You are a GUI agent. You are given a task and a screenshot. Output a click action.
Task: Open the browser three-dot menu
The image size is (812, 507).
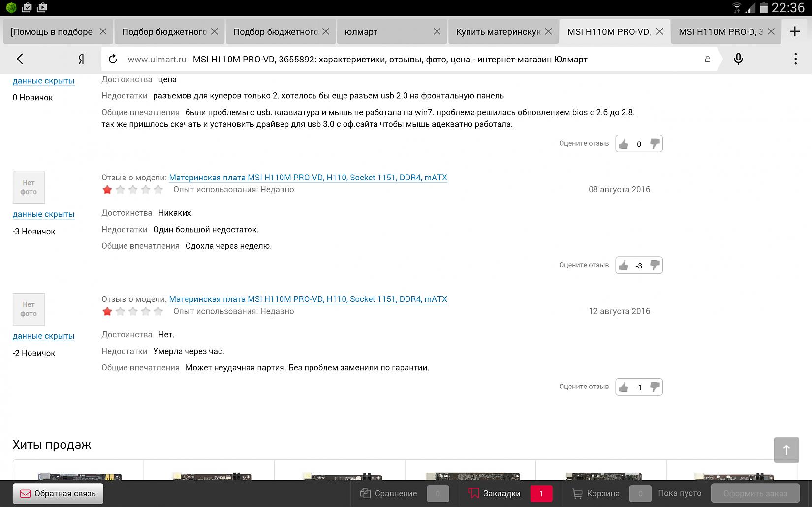(x=795, y=59)
